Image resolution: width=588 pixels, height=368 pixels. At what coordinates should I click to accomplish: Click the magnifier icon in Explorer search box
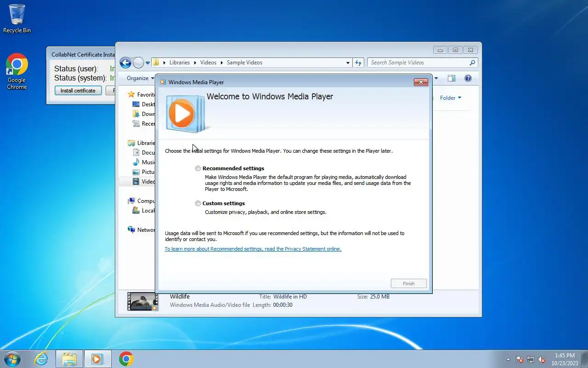[x=472, y=63]
